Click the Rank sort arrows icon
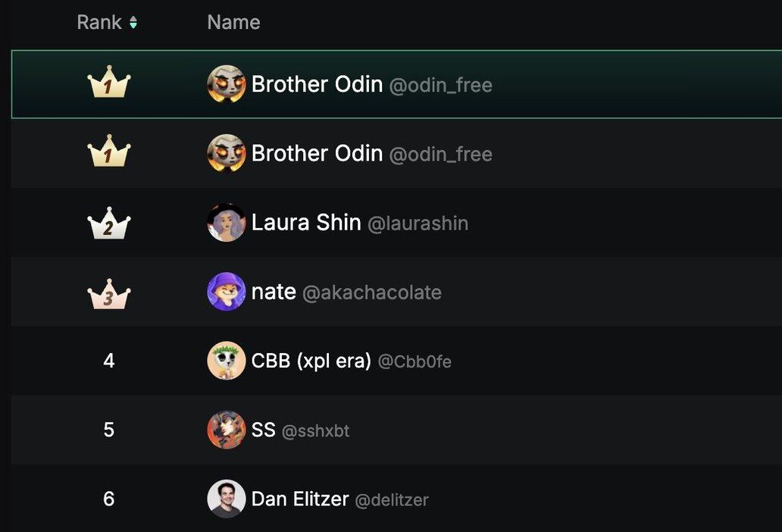The image size is (782, 532). click(x=133, y=23)
